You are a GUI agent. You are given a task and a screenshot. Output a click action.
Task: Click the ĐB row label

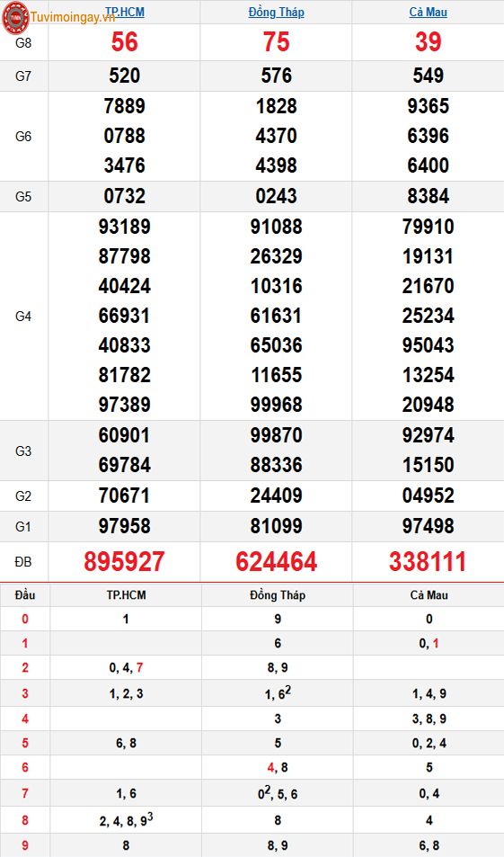click(x=23, y=562)
